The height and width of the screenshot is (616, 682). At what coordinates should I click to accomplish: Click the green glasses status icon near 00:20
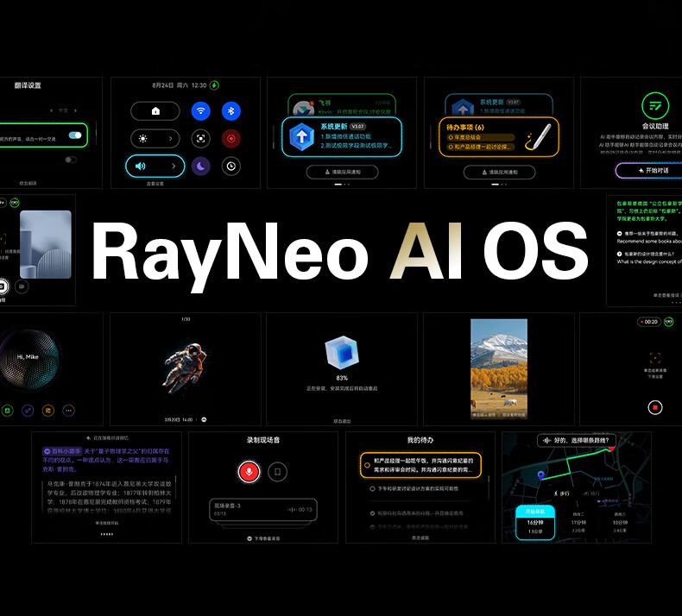669,322
